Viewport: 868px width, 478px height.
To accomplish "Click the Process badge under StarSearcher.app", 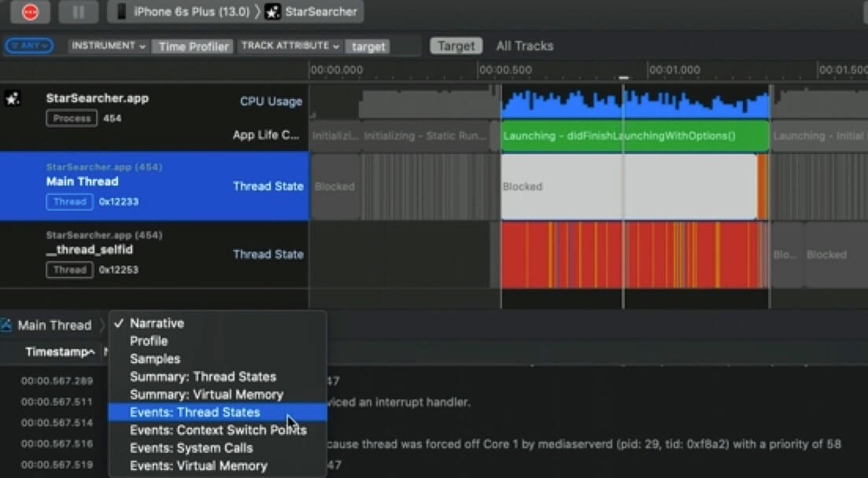I will coord(72,119).
